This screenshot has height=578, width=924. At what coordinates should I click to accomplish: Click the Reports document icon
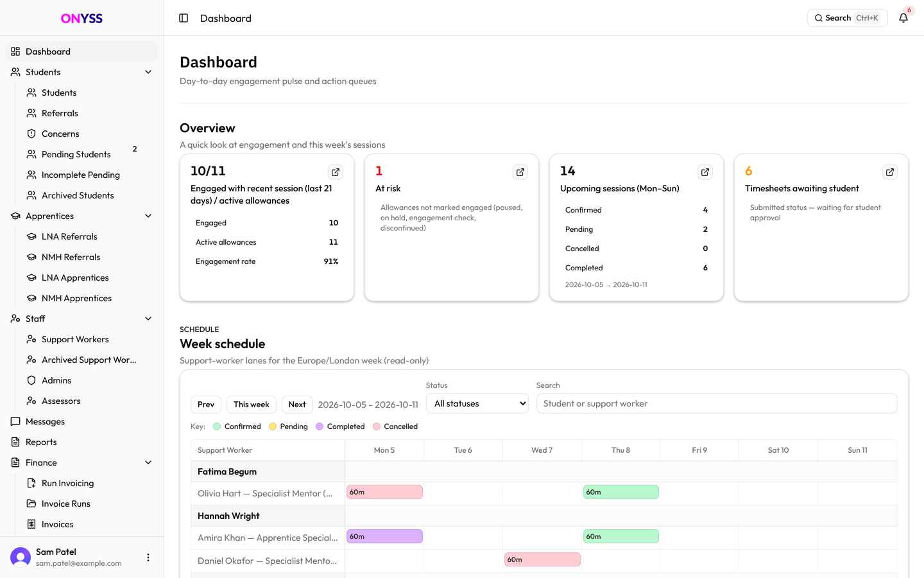(x=15, y=442)
